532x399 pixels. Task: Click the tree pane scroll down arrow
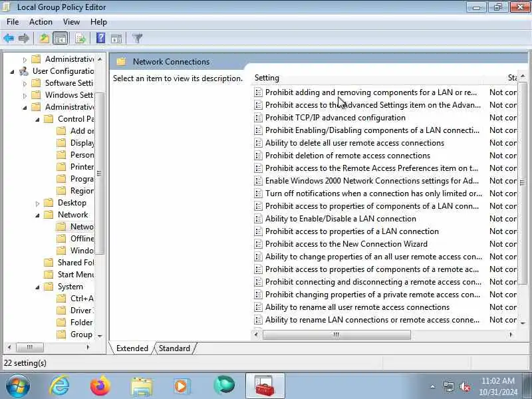(x=100, y=336)
